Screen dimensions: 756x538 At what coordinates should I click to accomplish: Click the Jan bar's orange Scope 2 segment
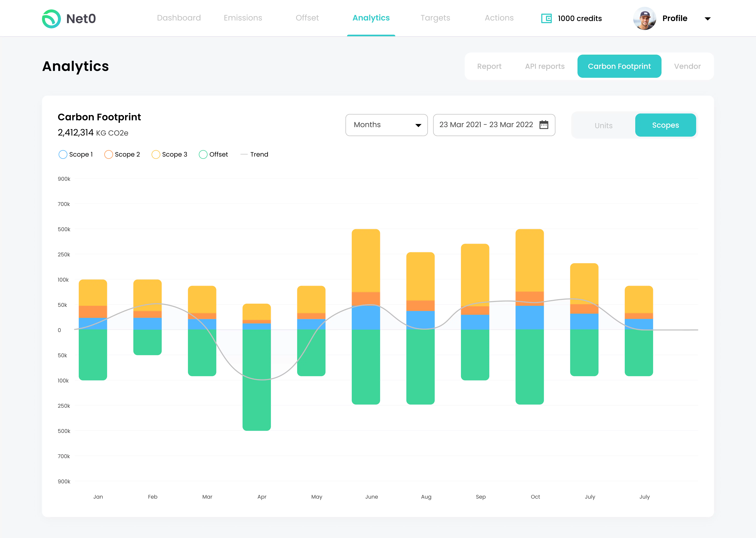93,312
